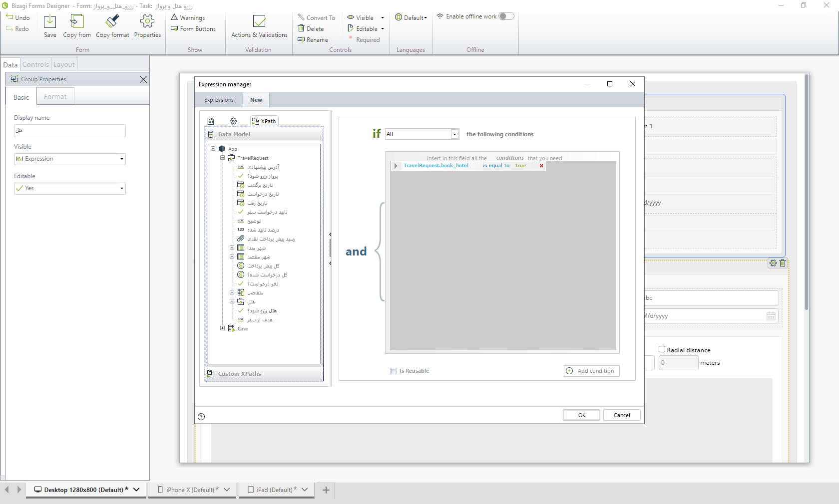The width and height of the screenshot is (839, 504).
Task: Switch to the Layout tab
Action: (64, 64)
